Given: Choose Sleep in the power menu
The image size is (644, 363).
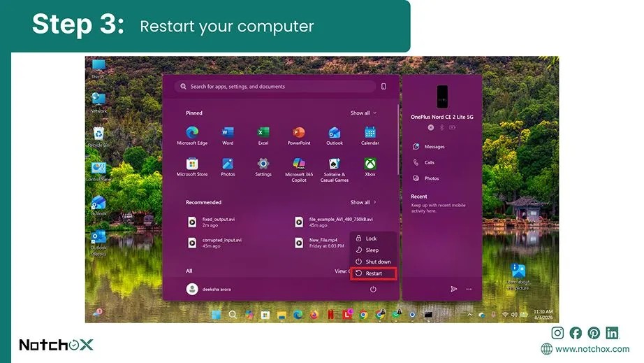Looking at the screenshot, I should point(373,250).
